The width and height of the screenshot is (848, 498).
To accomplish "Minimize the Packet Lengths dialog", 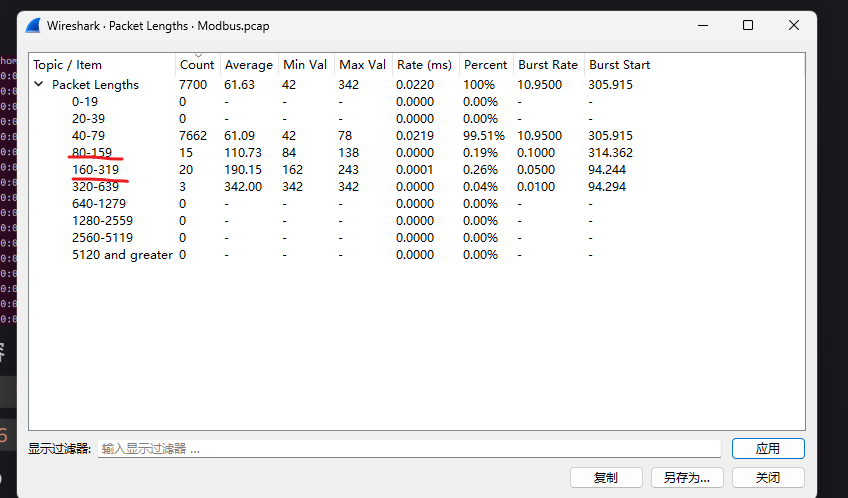I will coord(703,25).
